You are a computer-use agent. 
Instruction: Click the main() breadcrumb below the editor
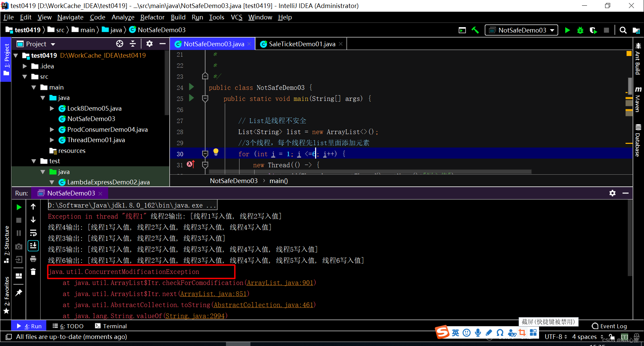279,181
